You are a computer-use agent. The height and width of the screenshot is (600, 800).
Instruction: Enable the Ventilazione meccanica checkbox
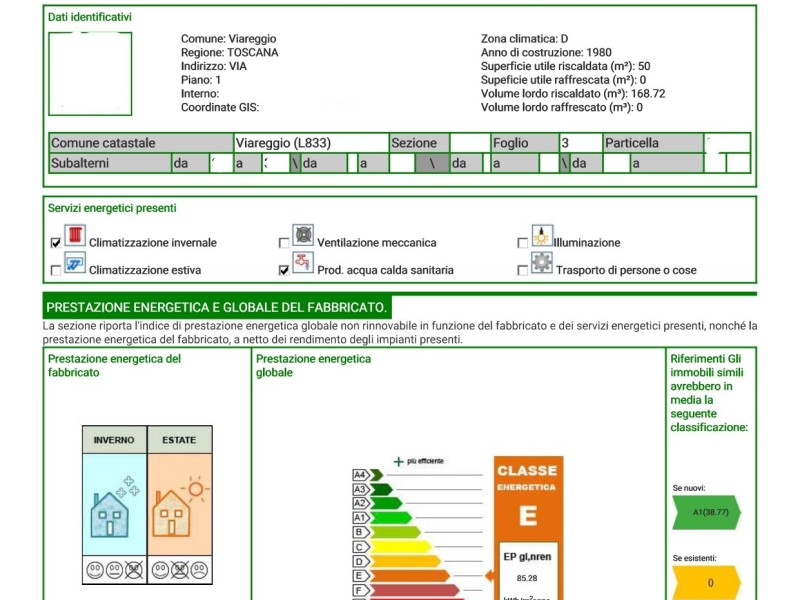click(x=284, y=243)
